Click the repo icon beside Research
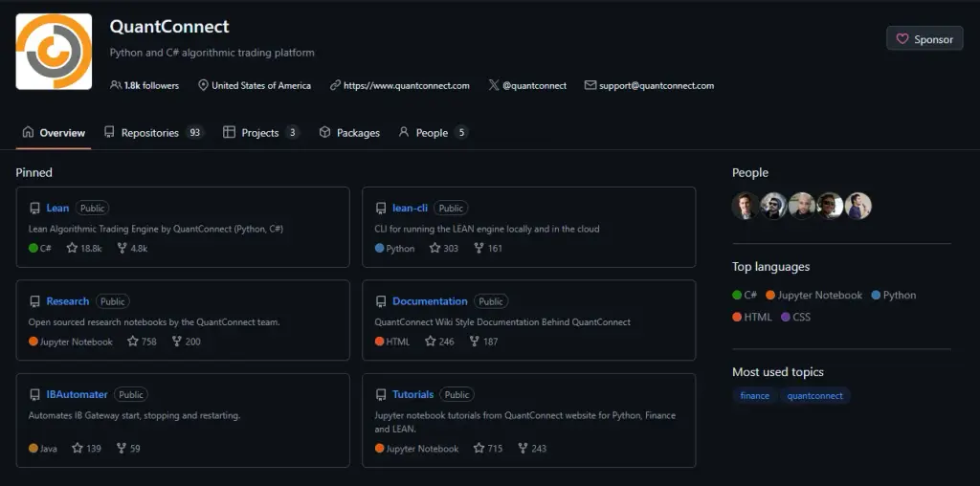The height and width of the screenshot is (486, 980). tap(35, 301)
